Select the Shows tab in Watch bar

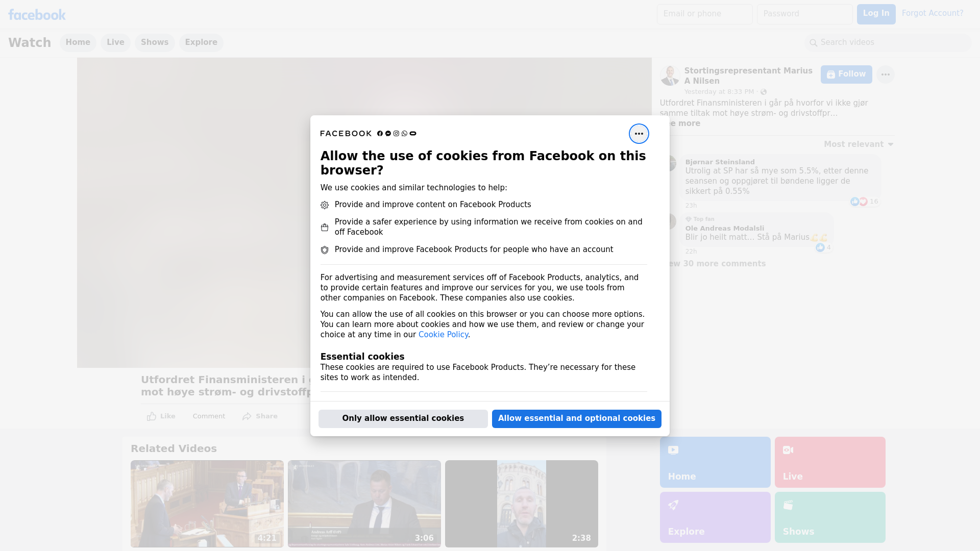tap(155, 42)
